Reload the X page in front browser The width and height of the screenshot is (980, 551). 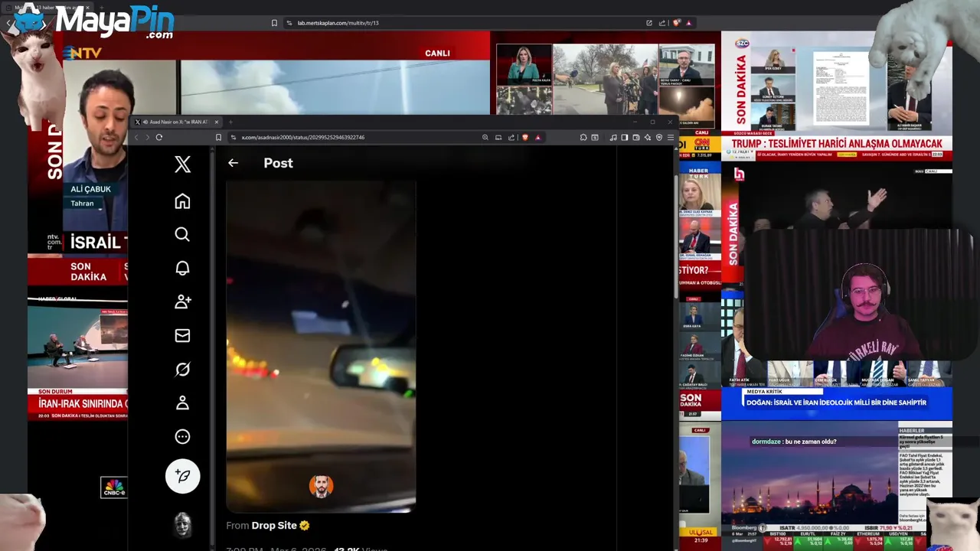(x=159, y=137)
